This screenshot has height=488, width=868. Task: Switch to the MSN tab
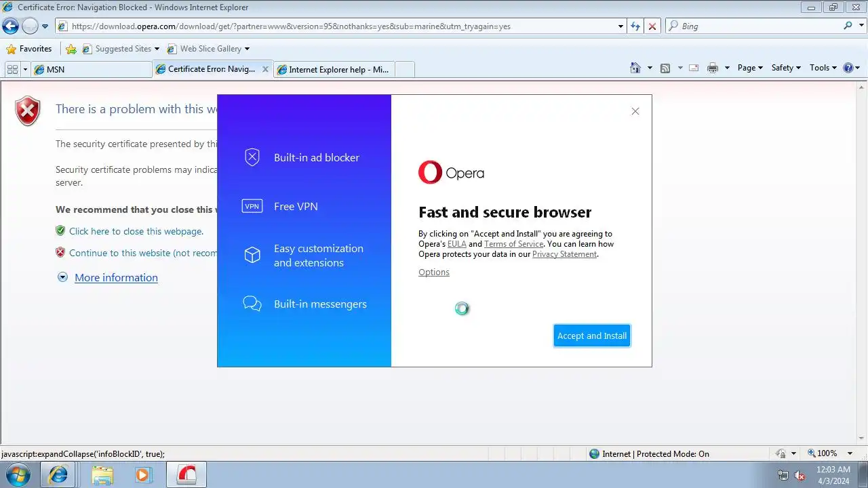92,69
